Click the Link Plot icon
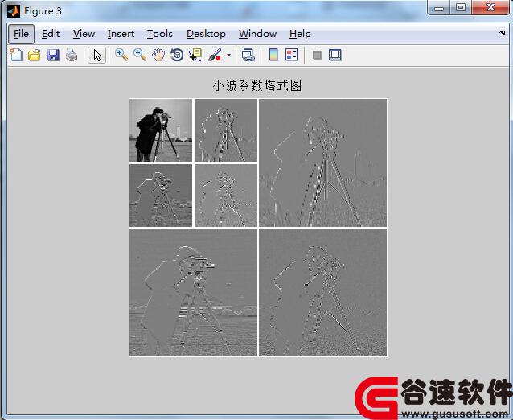Viewport: 513px width, 420px height. point(248,55)
